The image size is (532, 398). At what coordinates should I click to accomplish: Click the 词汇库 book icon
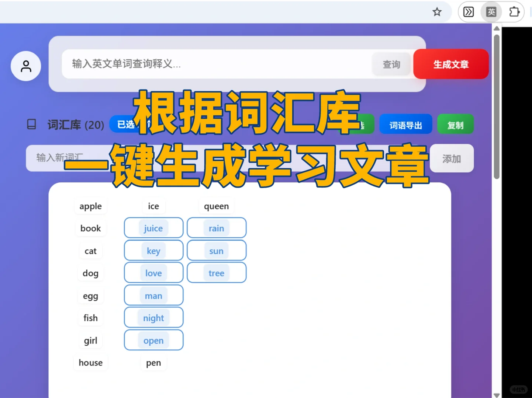click(x=31, y=124)
